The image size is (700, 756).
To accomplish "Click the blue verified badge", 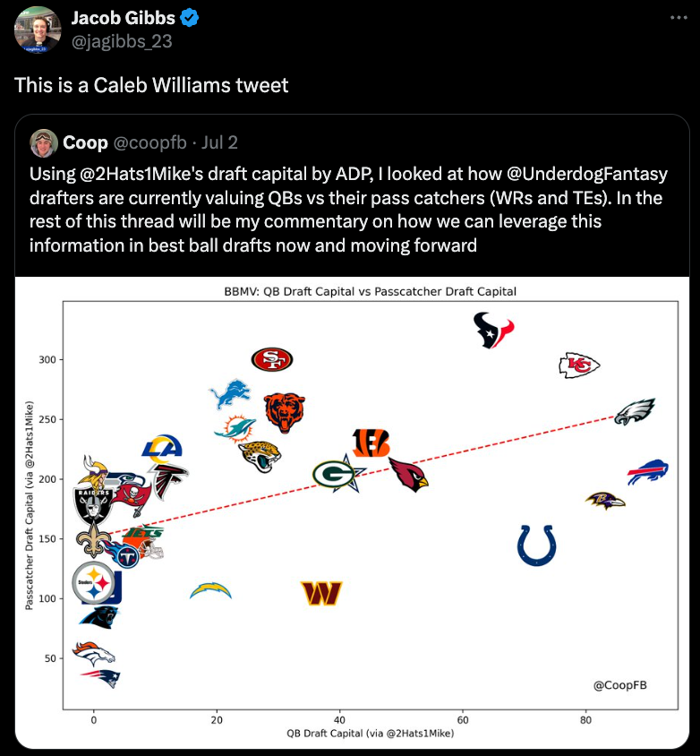I will (190, 18).
